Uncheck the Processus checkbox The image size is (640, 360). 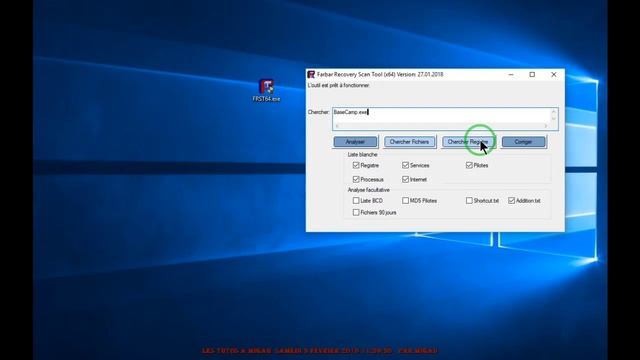point(356,179)
